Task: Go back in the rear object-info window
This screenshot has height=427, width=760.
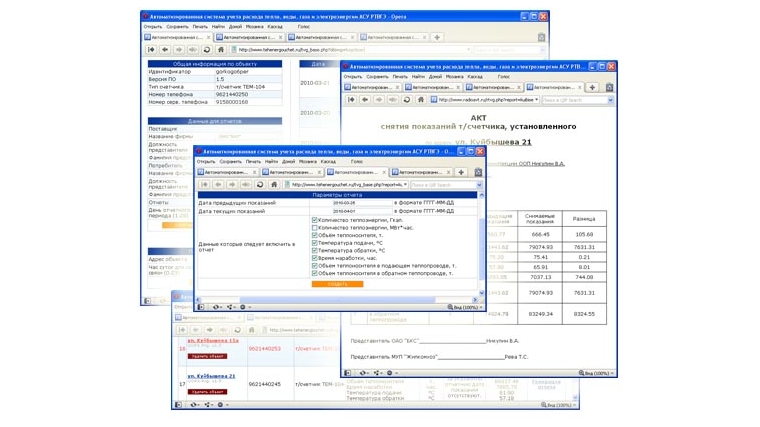Action: (x=165, y=49)
